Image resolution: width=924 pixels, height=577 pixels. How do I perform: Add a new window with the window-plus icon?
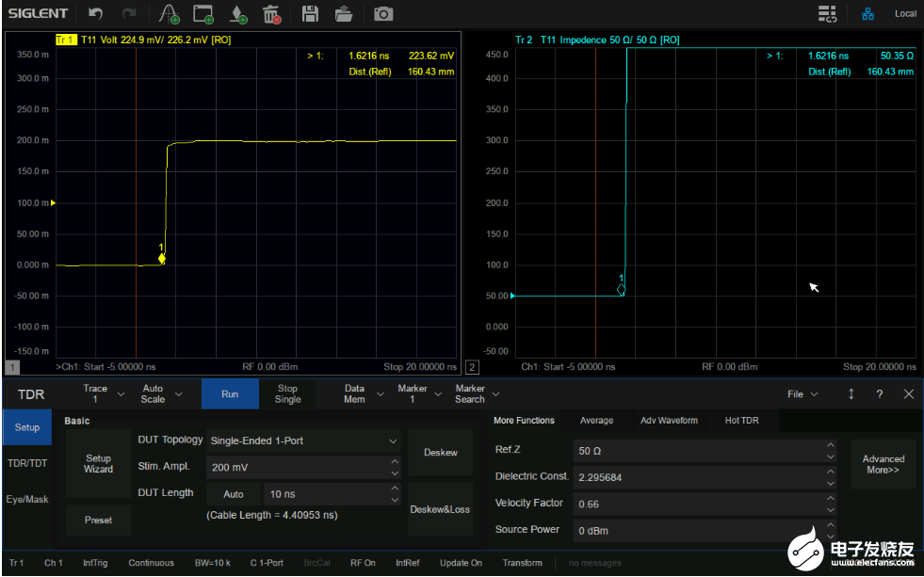(203, 14)
